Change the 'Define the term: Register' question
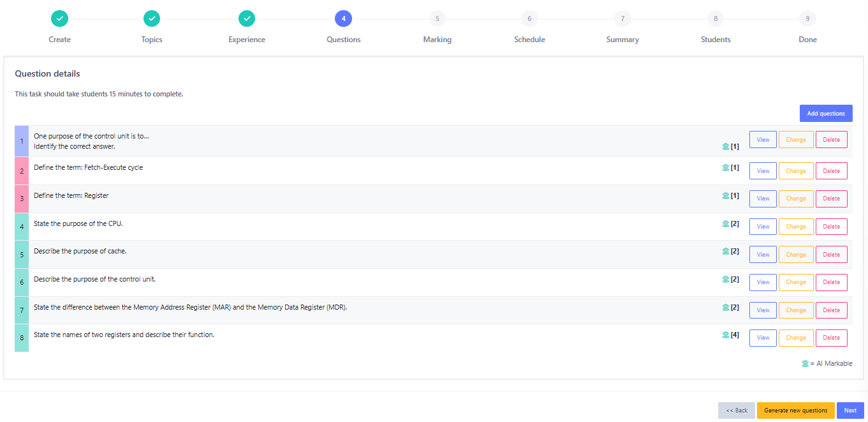Screen dimensions: 868x422 pyautogui.click(x=796, y=199)
